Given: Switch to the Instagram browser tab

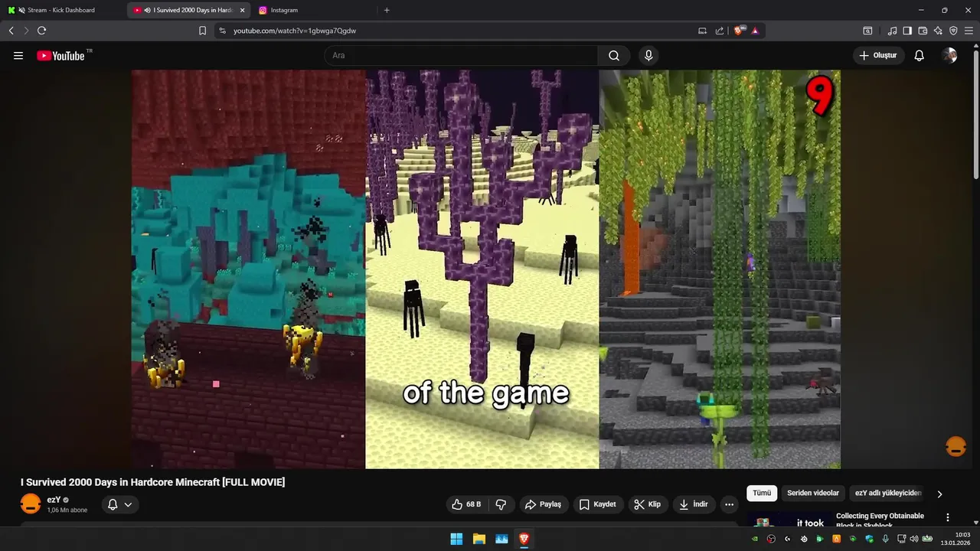Looking at the screenshot, I should point(284,10).
